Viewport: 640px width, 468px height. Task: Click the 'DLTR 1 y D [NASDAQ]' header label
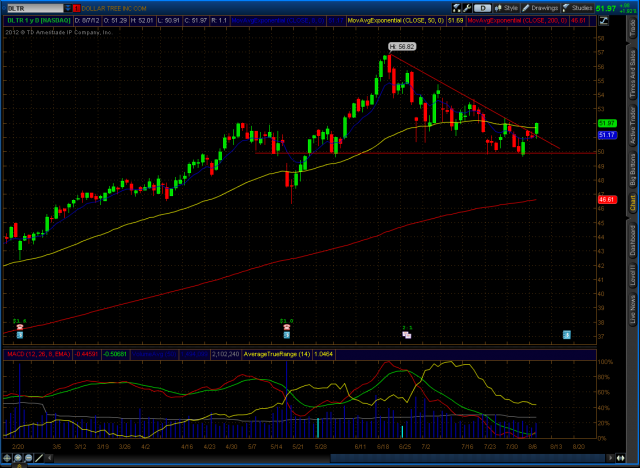(x=39, y=20)
